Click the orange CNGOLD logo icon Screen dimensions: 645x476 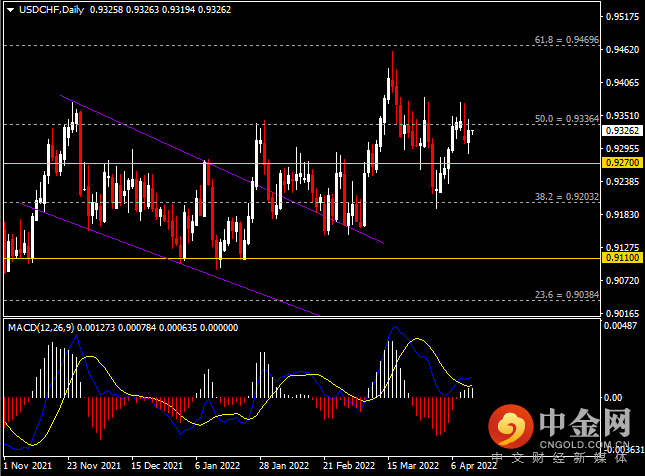pos(511,426)
